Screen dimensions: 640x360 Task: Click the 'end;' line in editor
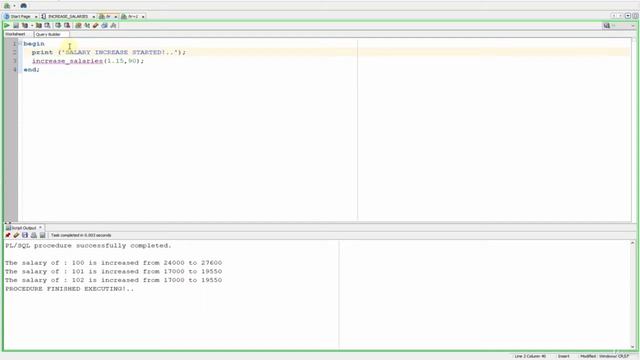click(x=31, y=70)
